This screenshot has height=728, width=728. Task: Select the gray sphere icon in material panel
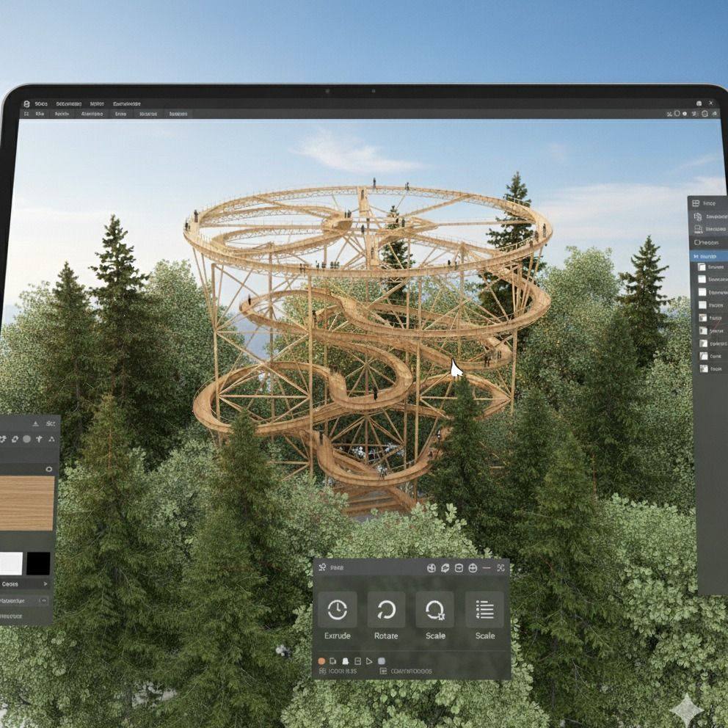click(26, 439)
